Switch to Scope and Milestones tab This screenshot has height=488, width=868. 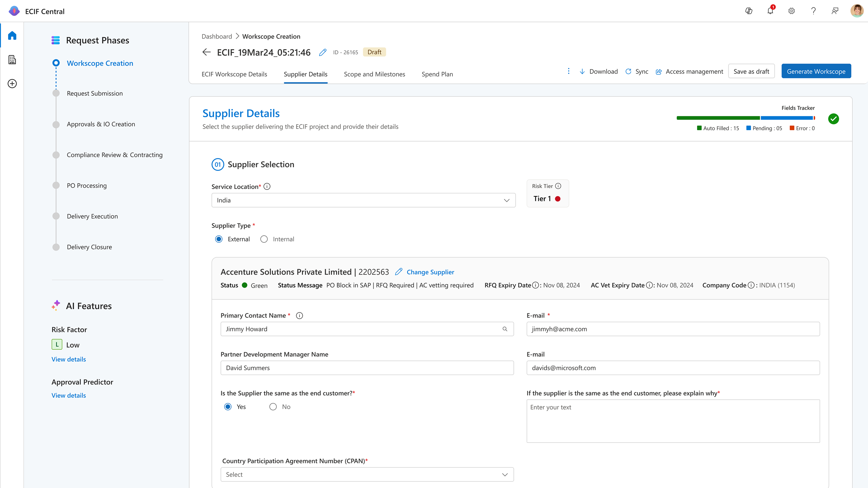point(374,74)
